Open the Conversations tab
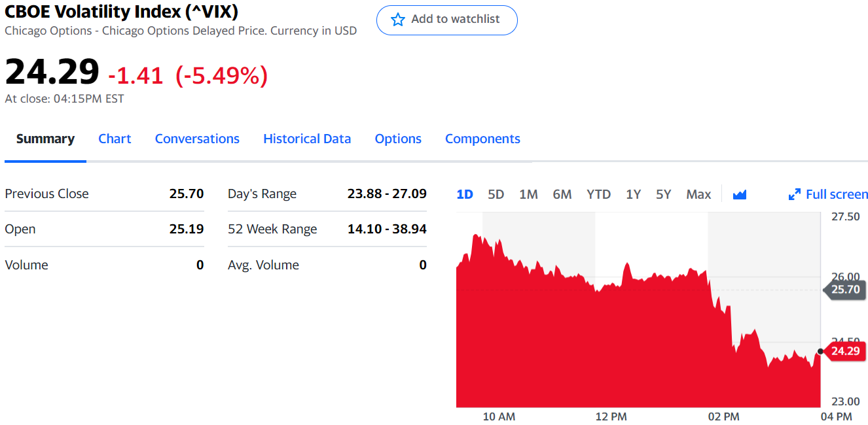The width and height of the screenshot is (868, 425). click(x=197, y=139)
